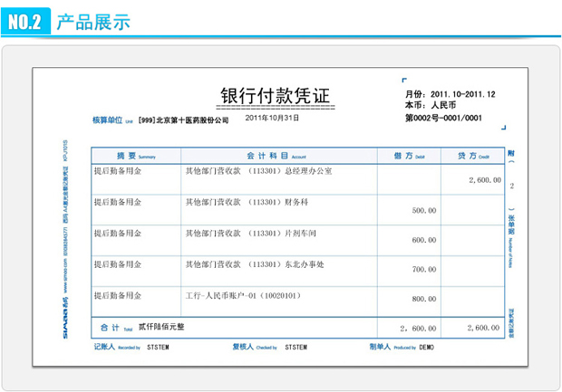Click the SIMAO 西玛 vertical logo
The height and width of the screenshot is (392, 562).
pos(65,317)
